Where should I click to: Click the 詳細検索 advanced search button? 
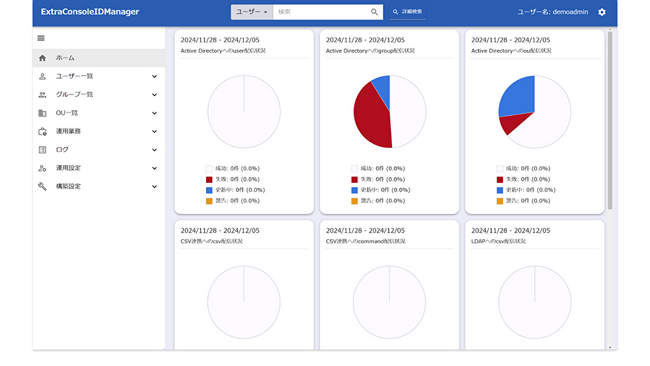click(x=407, y=12)
